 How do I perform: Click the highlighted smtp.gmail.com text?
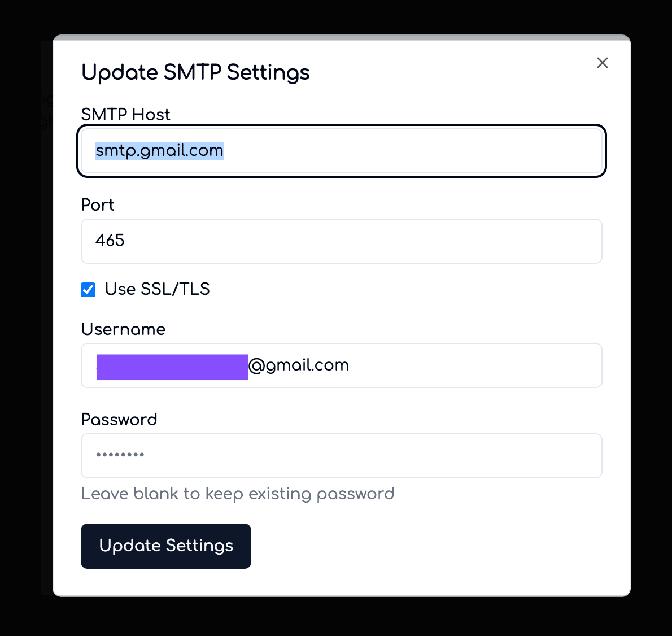pos(159,150)
